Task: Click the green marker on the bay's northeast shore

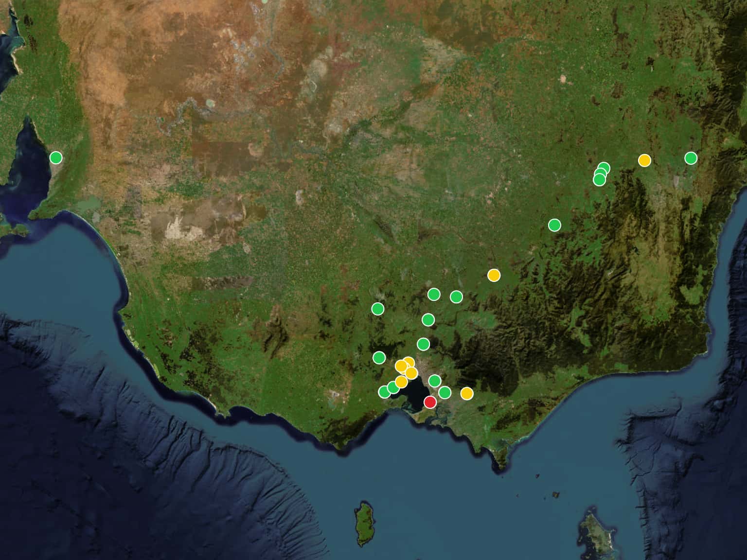Action: tap(435, 381)
